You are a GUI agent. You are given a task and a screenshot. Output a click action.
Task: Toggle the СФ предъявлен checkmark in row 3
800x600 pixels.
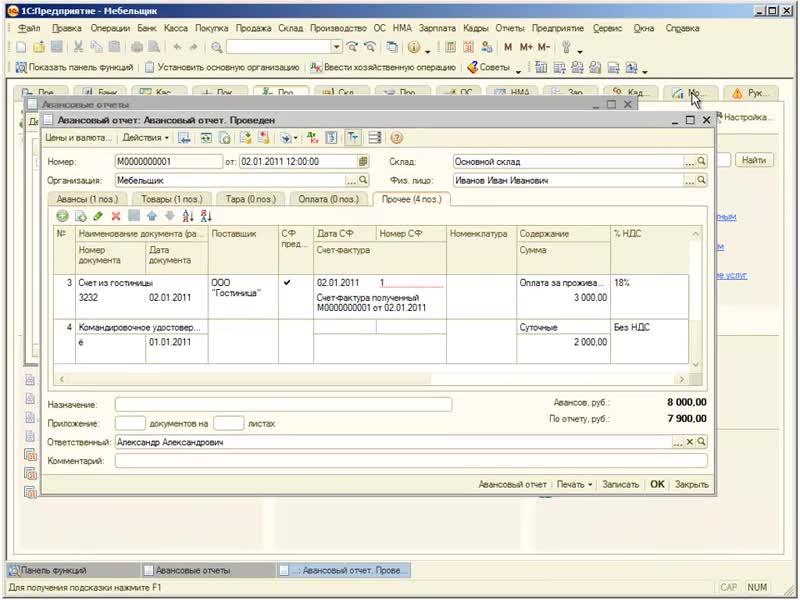click(288, 283)
